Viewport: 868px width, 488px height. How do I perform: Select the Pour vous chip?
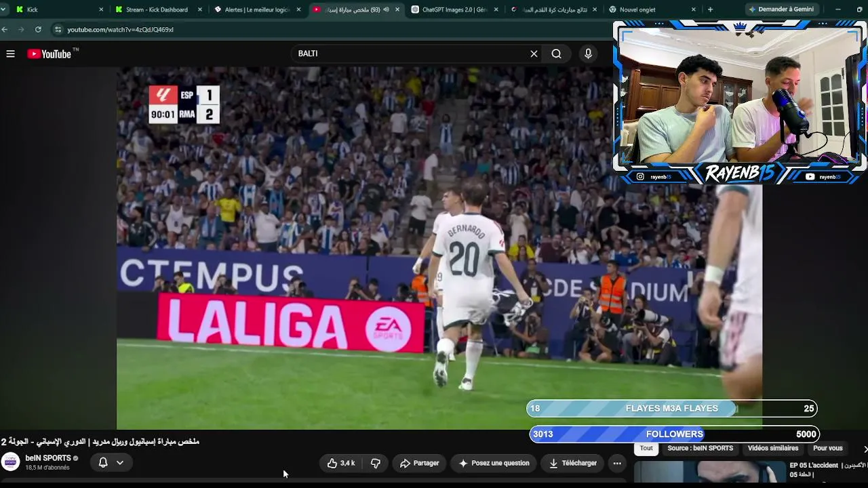coord(827,448)
